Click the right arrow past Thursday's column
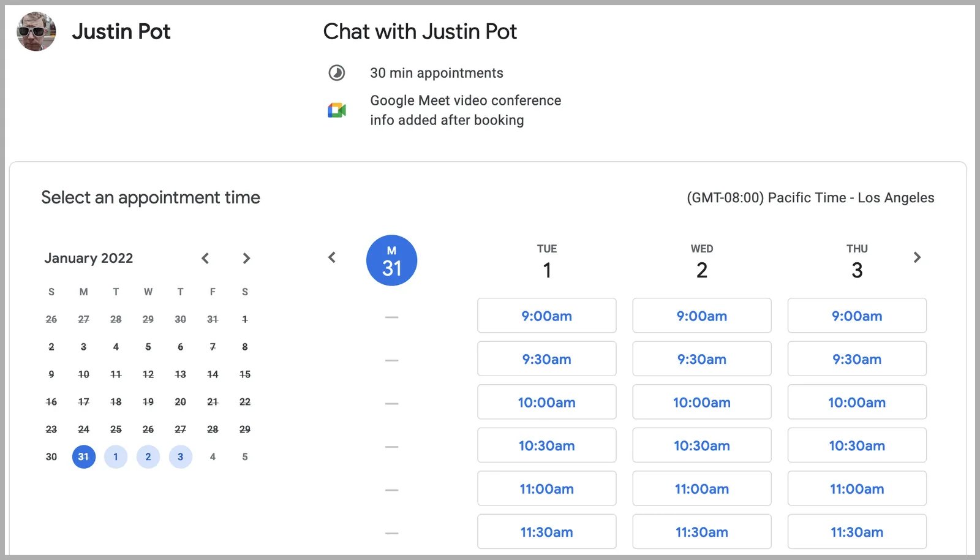This screenshot has width=980, height=560. click(x=917, y=258)
